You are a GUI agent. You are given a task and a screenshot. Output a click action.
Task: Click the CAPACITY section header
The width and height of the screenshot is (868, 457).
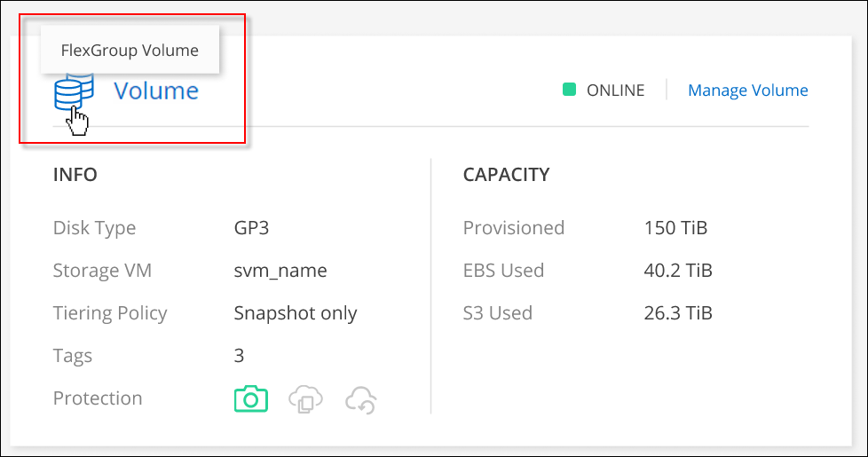(506, 175)
